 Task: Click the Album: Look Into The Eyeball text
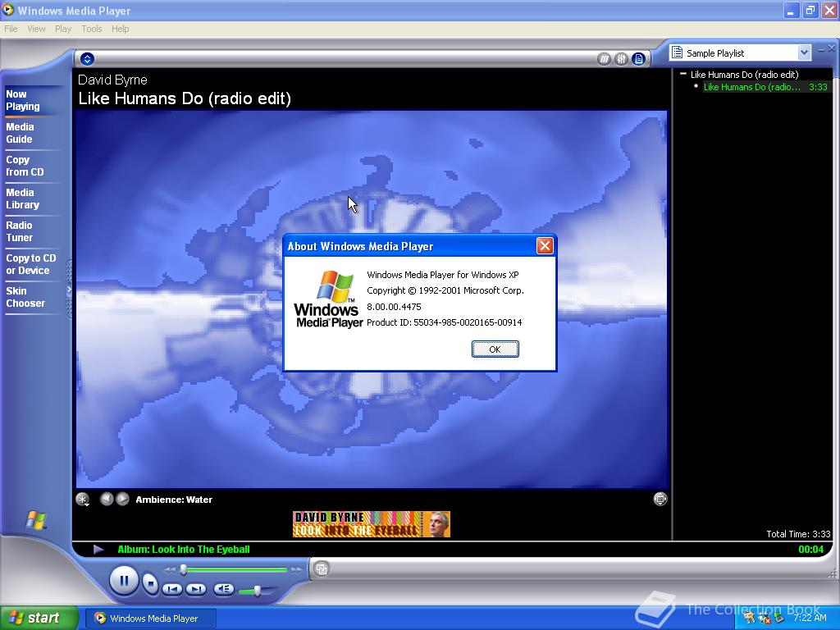184,549
